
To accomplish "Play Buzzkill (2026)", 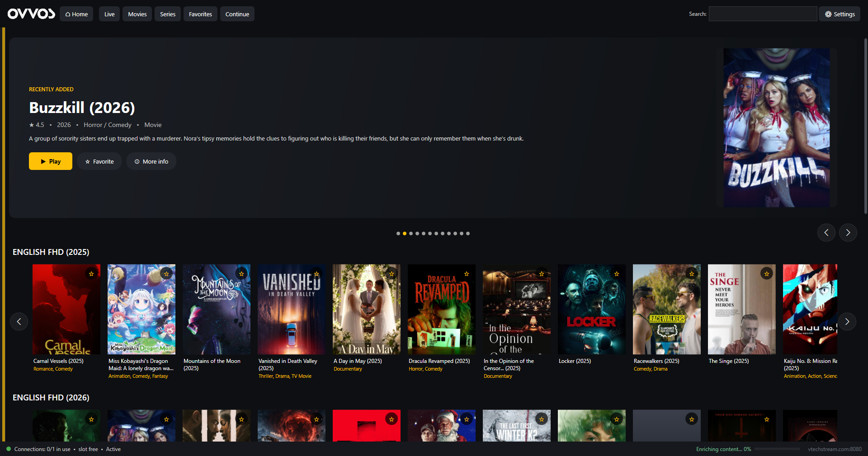I will [x=51, y=161].
